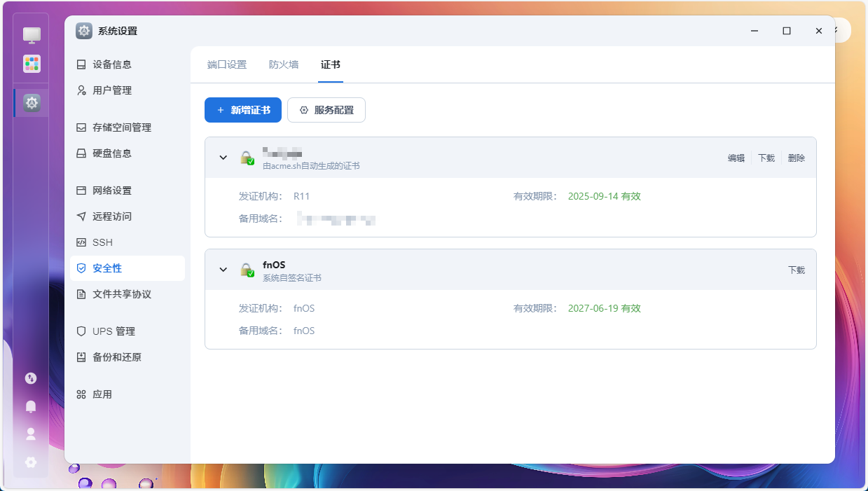Click 删除 for the acme.sh certificate
This screenshot has height=491, width=868.
tap(797, 158)
